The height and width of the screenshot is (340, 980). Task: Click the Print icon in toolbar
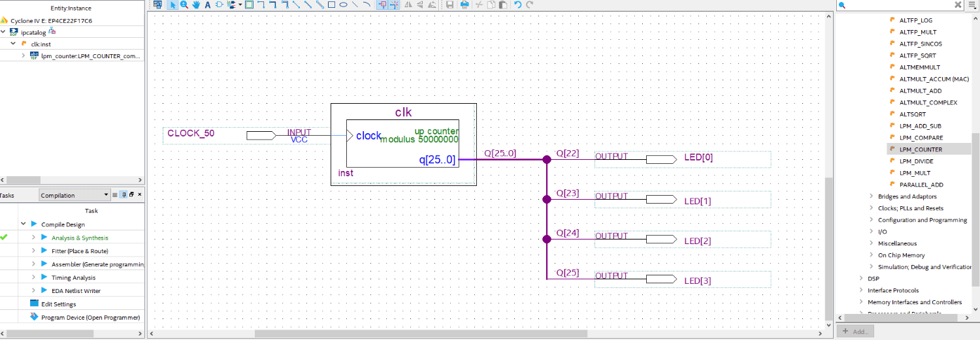click(x=465, y=5)
